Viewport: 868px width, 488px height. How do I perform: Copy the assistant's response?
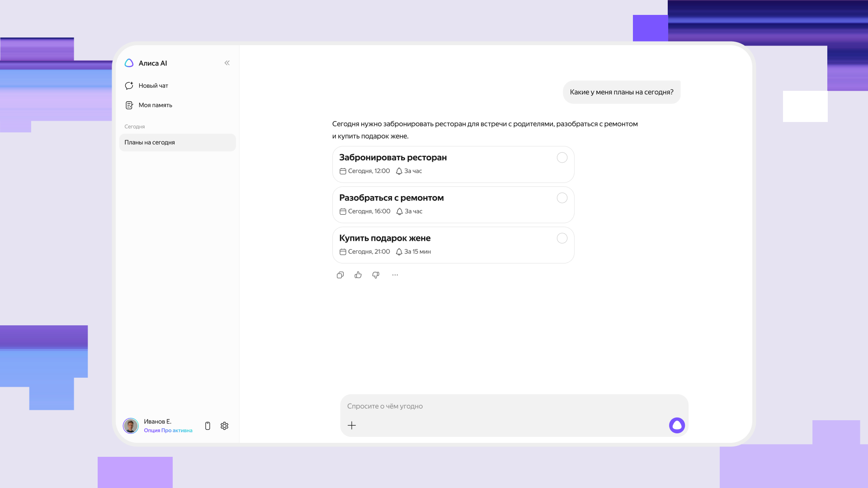(x=340, y=275)
